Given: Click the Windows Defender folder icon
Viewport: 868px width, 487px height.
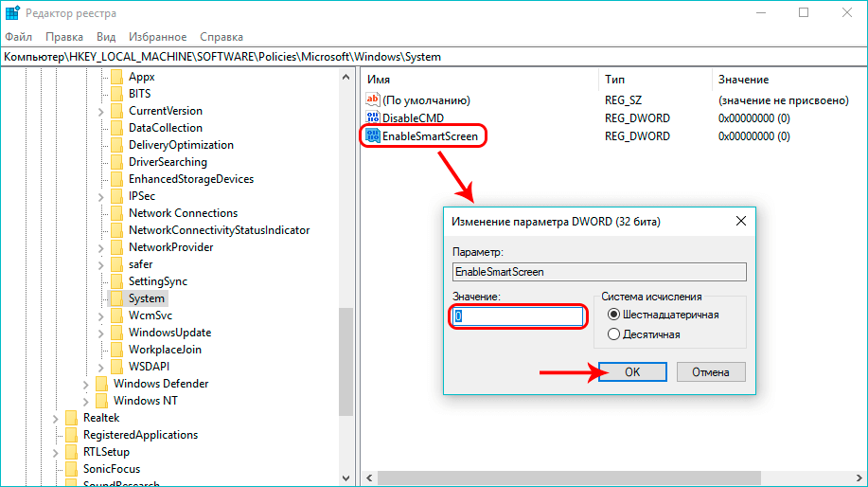Looking at the screenshot, I should click(102, 384).
